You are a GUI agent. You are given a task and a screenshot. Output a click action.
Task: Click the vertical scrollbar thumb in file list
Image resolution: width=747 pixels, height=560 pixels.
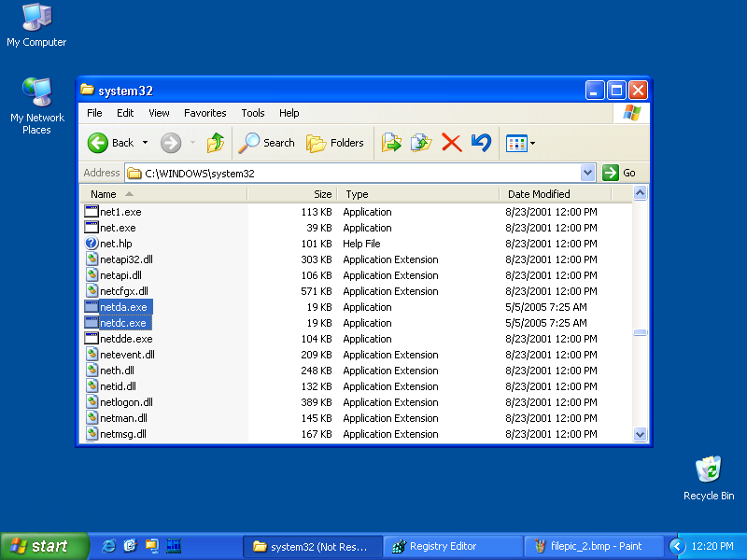click(640, 332)
